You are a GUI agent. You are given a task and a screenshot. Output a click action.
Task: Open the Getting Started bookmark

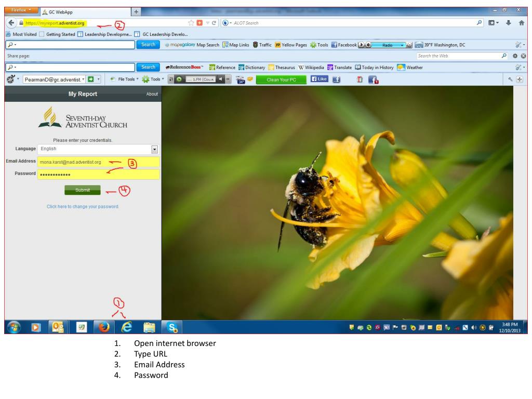[x=57, y=34]
